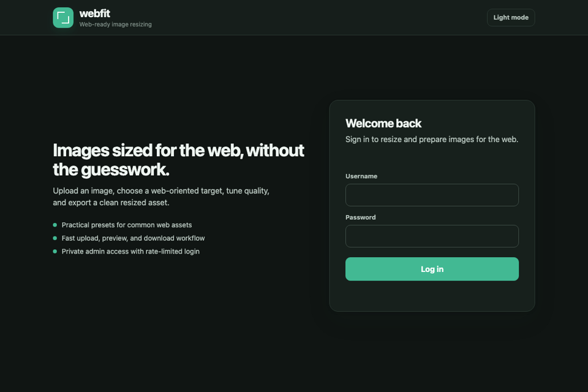588x392 pixels.
Task: Focus the Password input field
Action: pyautogui.click(x=432, y=236)
